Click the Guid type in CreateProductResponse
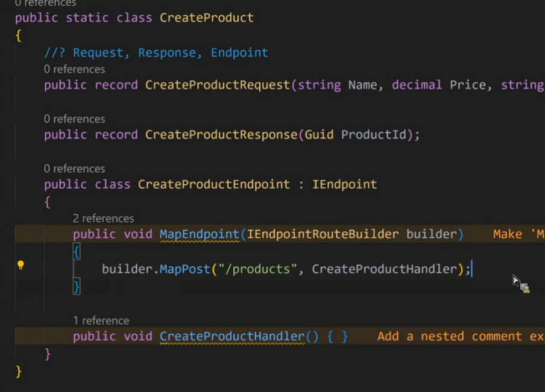The image size is (545, 392). click(x=319, y=135)
